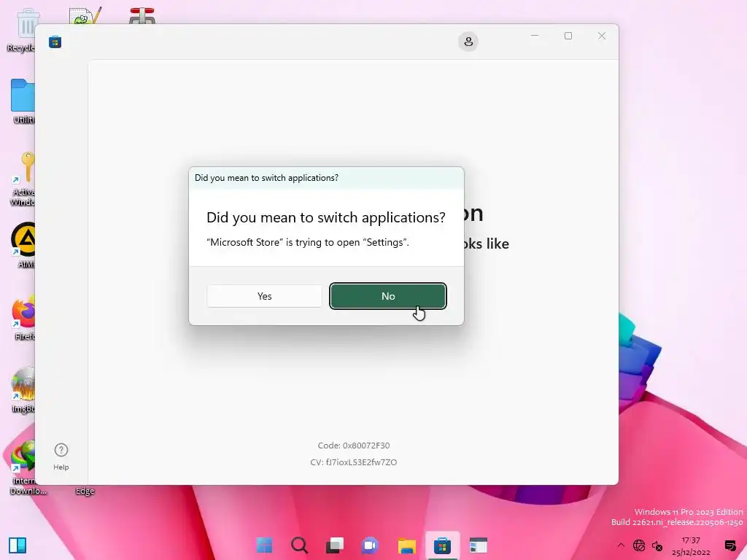Open the Widgets panel on the taskbar
This screenshot has width=747, height=560.
[18, 545]
